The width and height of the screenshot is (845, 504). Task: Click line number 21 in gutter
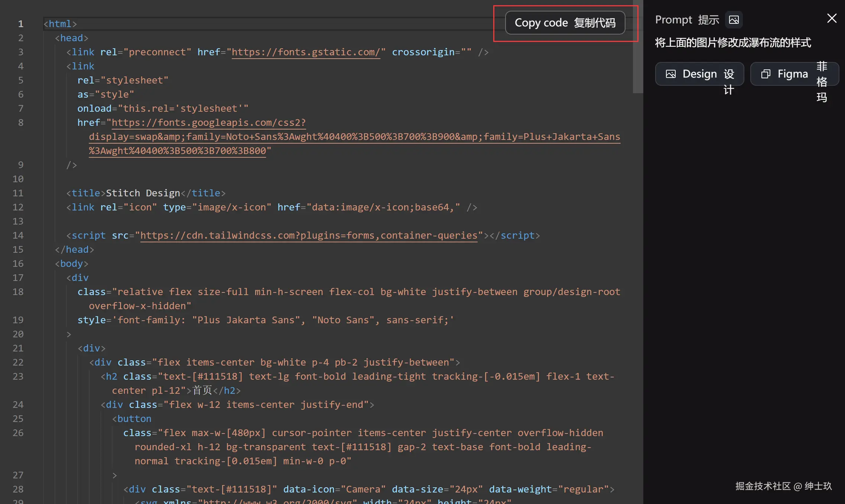[x=18, y=348]
